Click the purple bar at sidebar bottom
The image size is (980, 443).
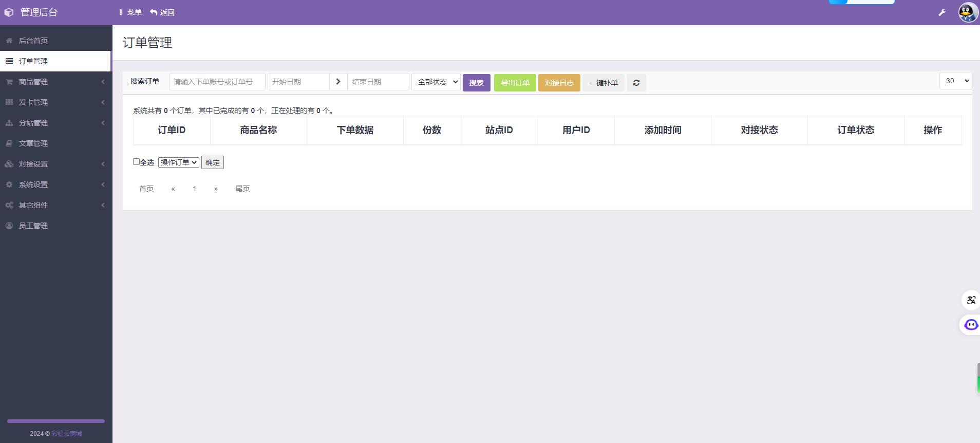tap(55, 421)
